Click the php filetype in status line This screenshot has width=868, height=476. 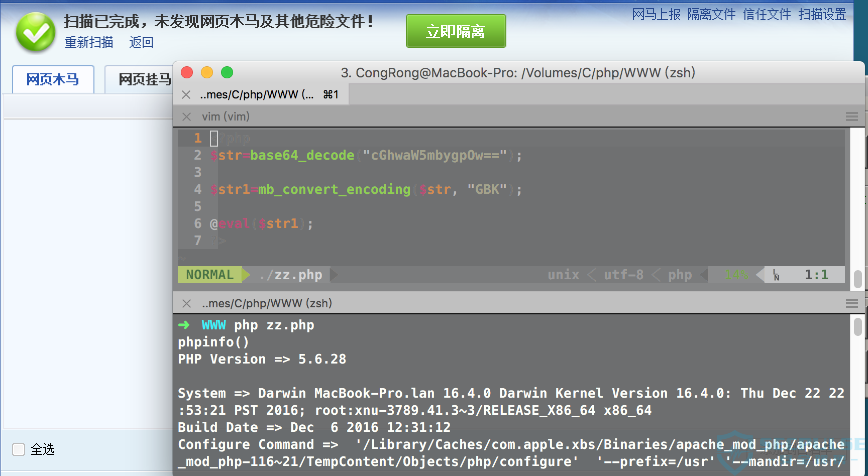680,275
